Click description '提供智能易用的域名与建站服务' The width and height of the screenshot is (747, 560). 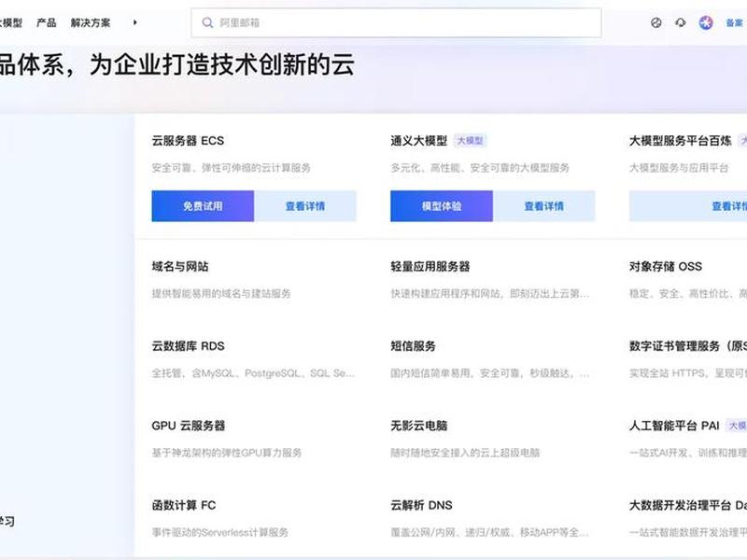[221, 294]
